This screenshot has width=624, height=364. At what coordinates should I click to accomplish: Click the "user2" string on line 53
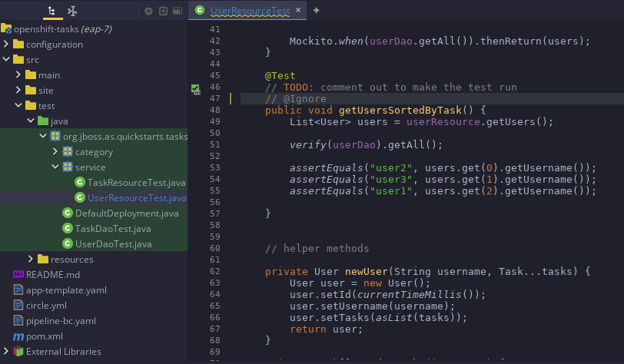[x=391, y=167]
